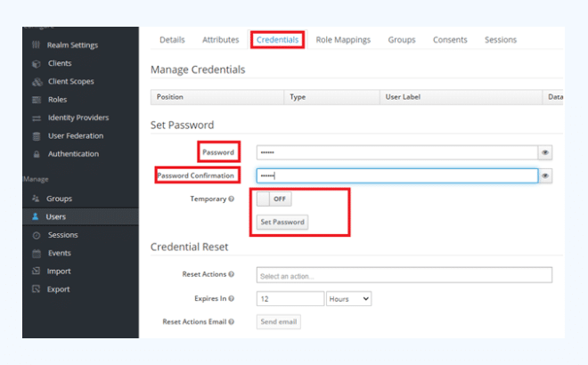This screenshot has height=365, width=588.
Task: Click the Users person icon
Action: tap(37, 216)
